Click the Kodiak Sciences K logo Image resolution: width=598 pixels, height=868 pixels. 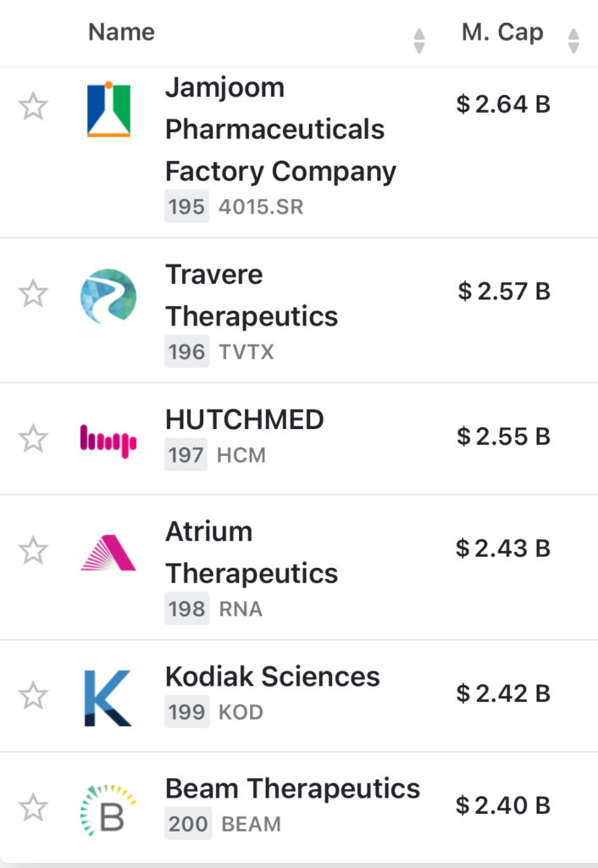coord(108,698)
